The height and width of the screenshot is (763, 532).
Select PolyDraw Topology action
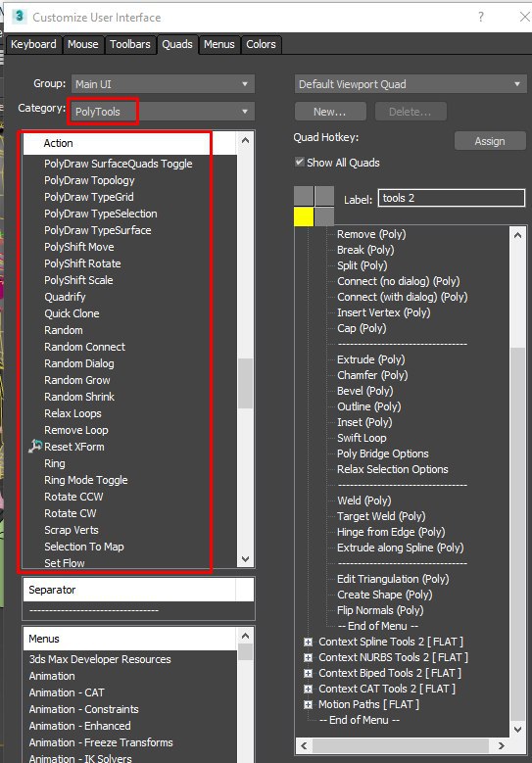[89, 180]
